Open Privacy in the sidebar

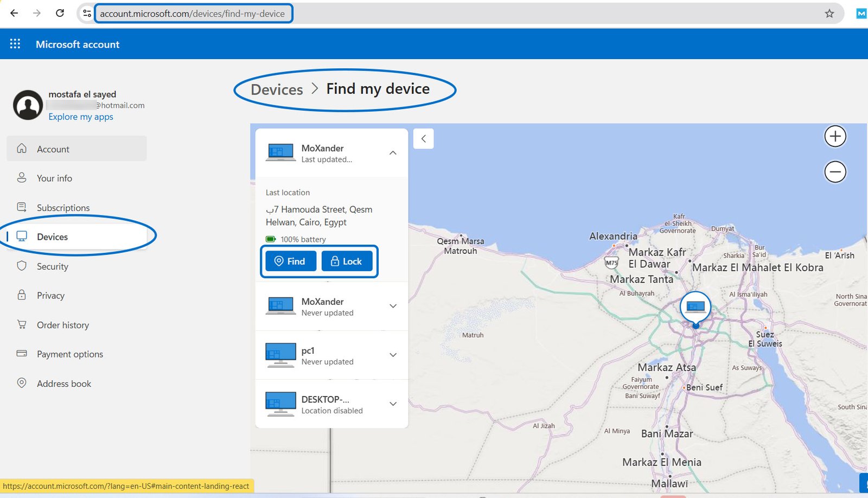click(76, 295)
